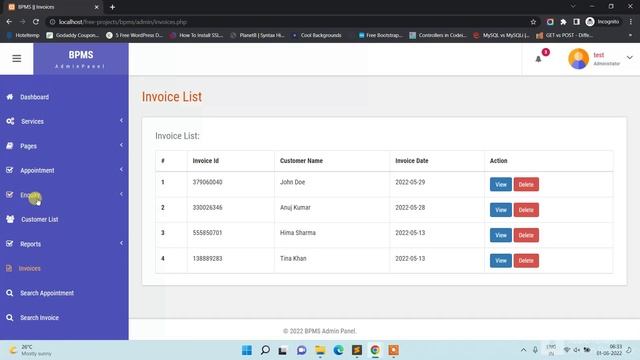This screenshot has height=360, width=640.
Task: Open Search Invoice in sidebar
Action: point(40,318)
